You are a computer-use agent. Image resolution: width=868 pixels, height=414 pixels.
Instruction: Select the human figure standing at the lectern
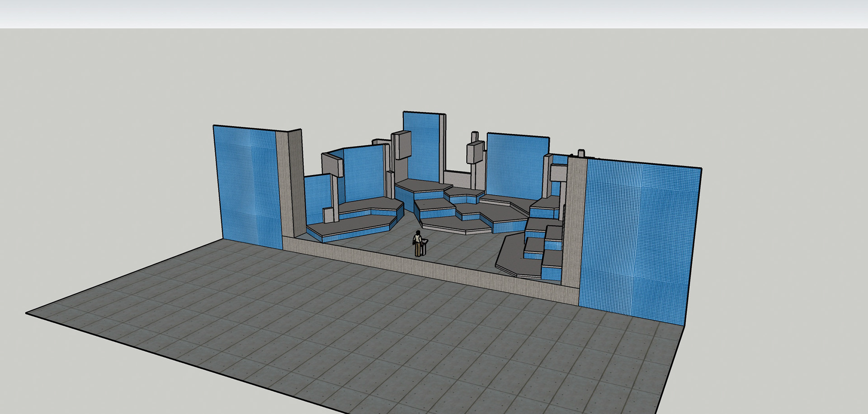click(x=418, y=243)
